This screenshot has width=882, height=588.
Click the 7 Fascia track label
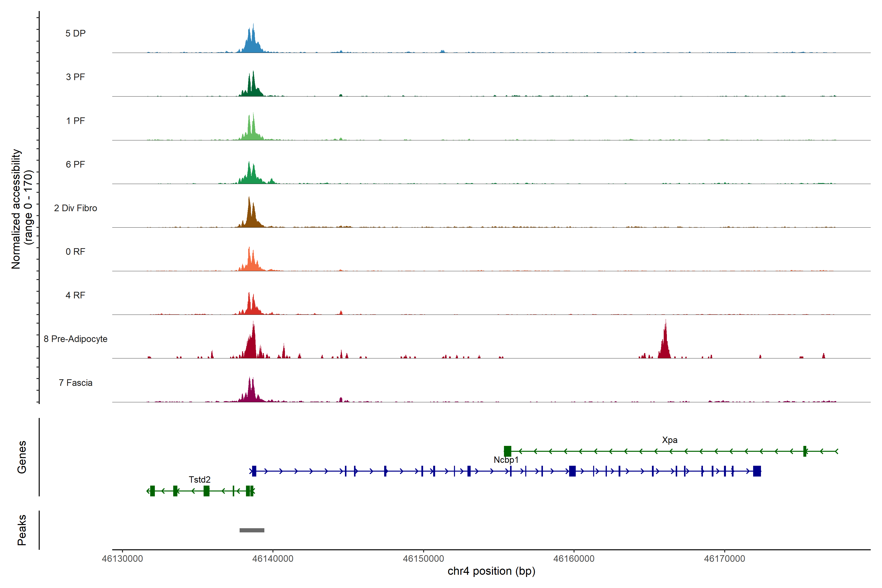75,383
